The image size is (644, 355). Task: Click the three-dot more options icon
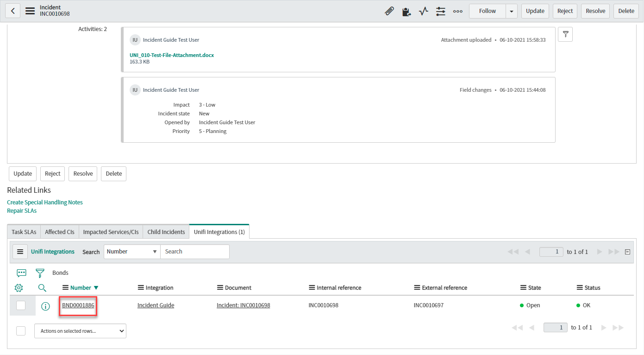tap(458, 11)
